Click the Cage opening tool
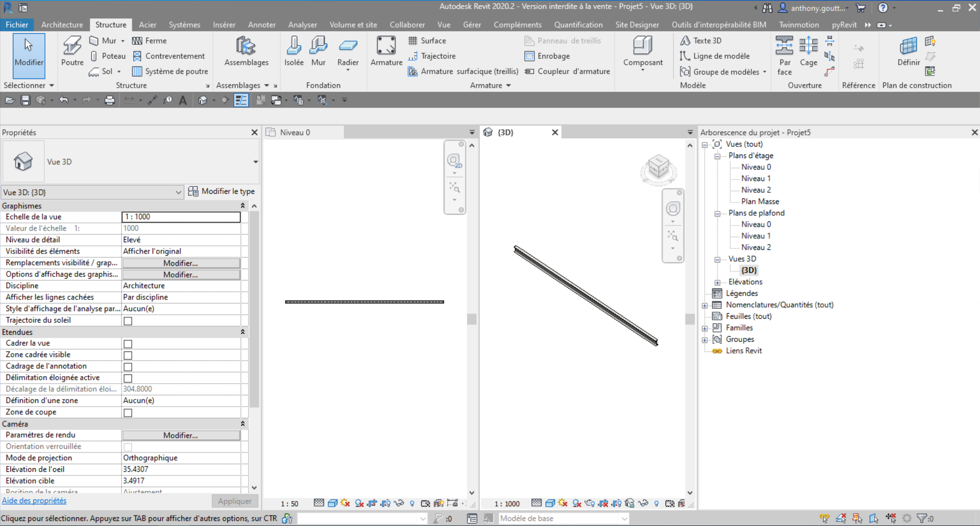Image resolution: width=980 pixels, height=526 pixels. [808, 51]
